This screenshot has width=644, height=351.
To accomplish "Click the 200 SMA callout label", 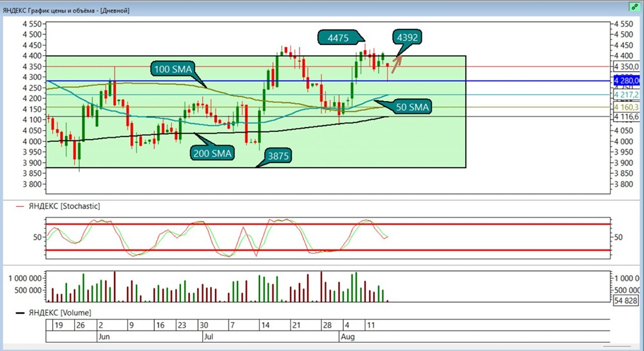I will pos(213,153).
